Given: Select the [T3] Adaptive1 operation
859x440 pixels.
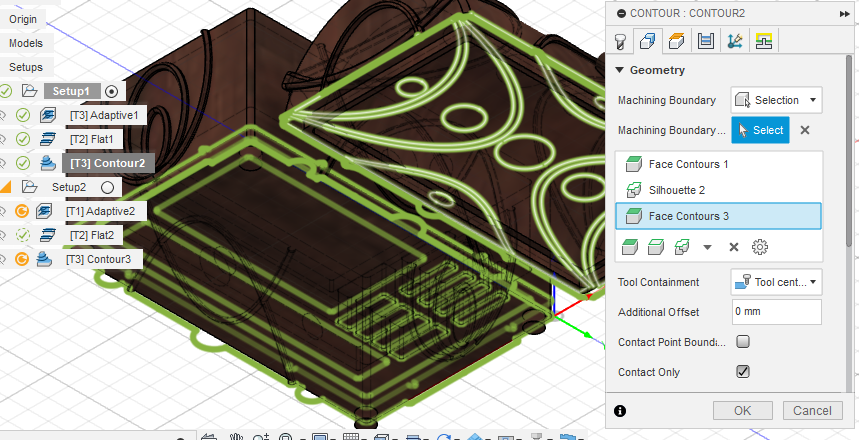Looking at the screenshot, I should [x=104, y=116].
